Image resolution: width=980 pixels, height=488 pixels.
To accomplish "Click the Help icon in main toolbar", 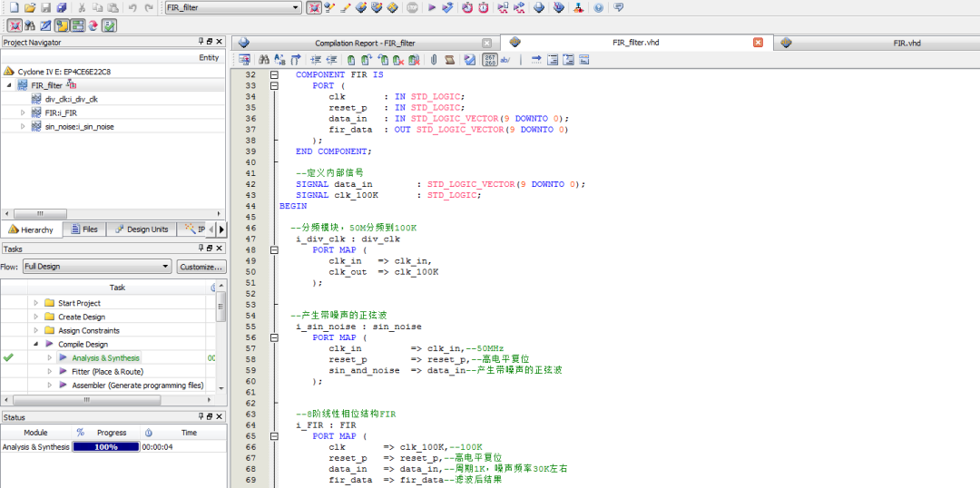I will (598, 8).
